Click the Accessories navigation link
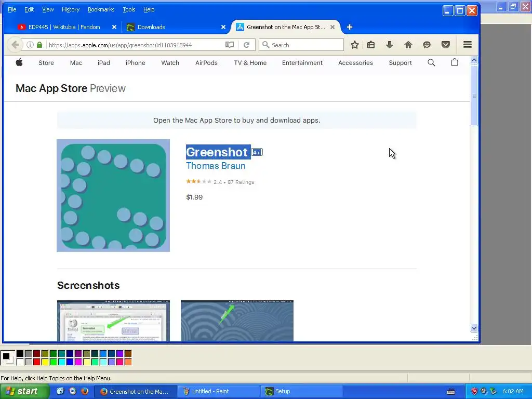 tap(355, 63)
